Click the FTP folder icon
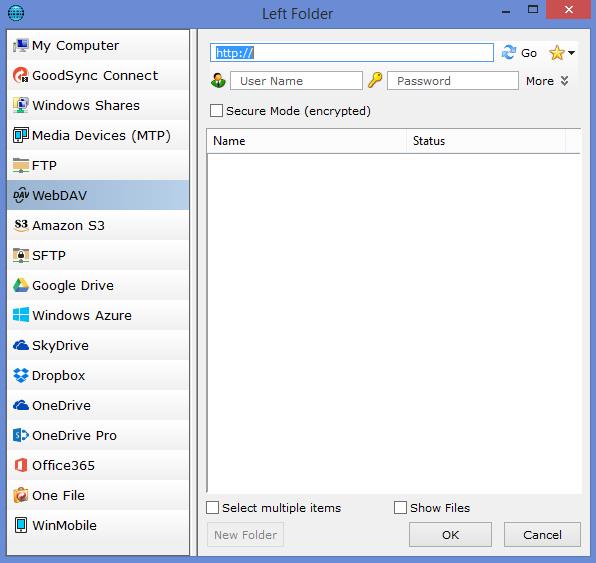The image size is (596, 563). pos(21,165)
